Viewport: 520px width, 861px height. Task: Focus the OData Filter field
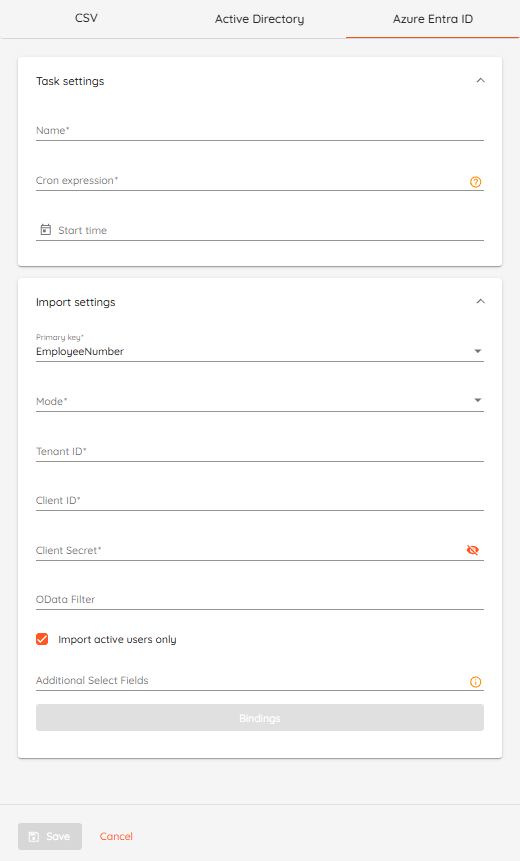[260, 600]
